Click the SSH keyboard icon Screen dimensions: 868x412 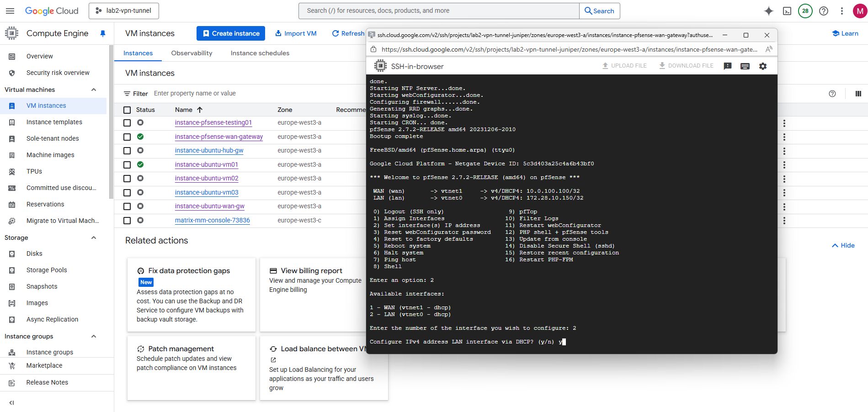click(x=745, y=66)
